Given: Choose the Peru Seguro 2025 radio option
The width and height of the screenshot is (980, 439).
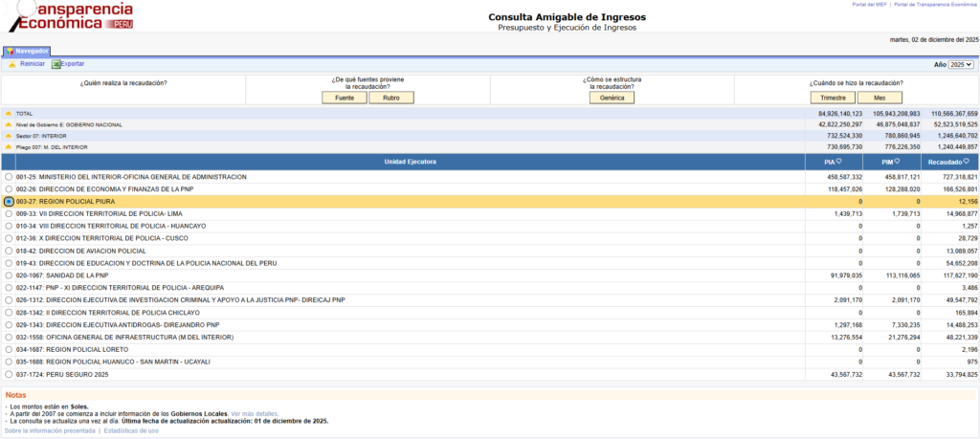Looking at the screenshot, I should tap(9, 374).
